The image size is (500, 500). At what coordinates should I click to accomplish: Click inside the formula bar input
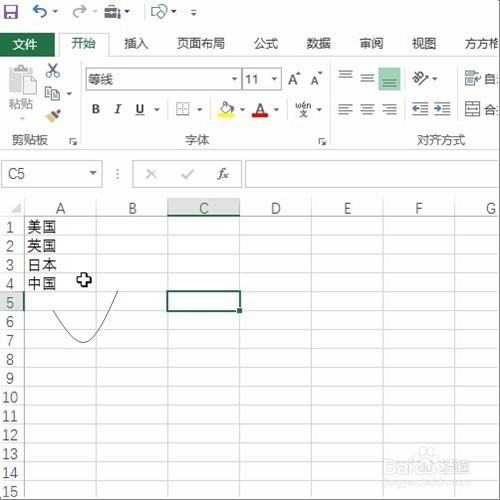coord(372,174)
